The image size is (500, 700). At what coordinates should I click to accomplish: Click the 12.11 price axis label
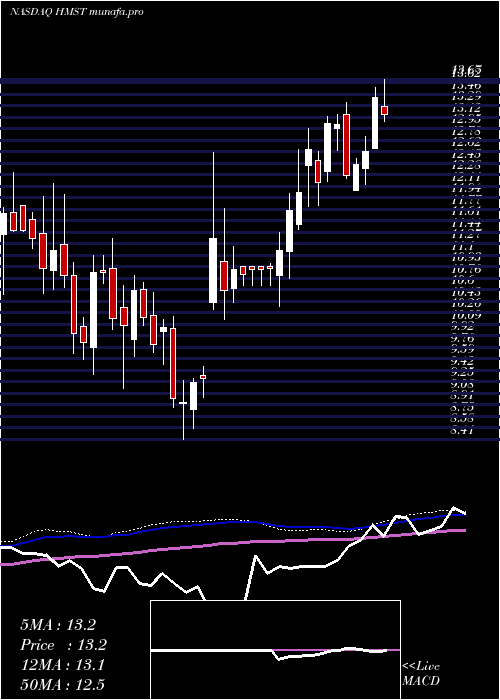tap(466, 178)
